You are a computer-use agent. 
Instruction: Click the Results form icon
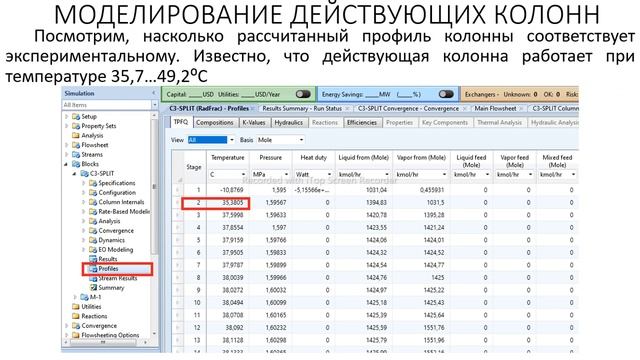coord(93,259)
